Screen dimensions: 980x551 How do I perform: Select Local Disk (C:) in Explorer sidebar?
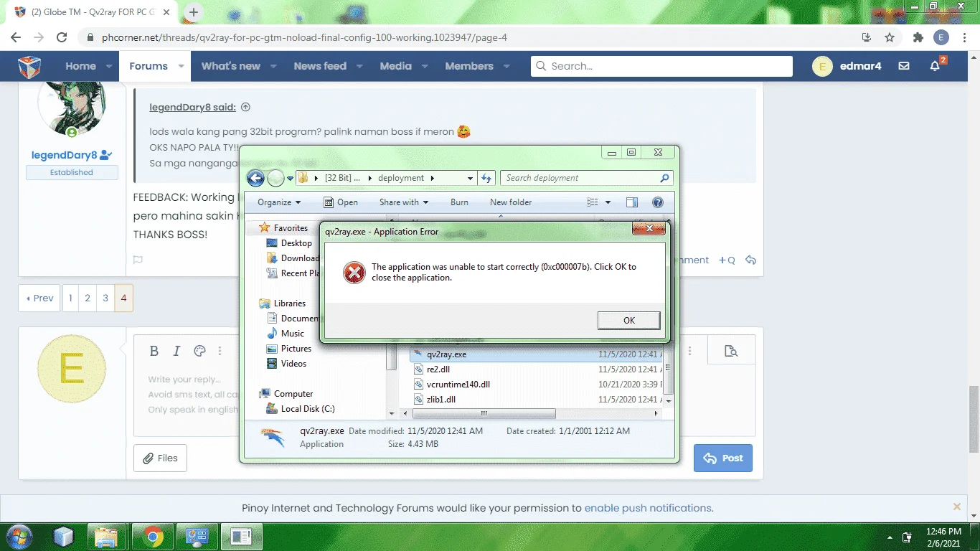(307, 409)
